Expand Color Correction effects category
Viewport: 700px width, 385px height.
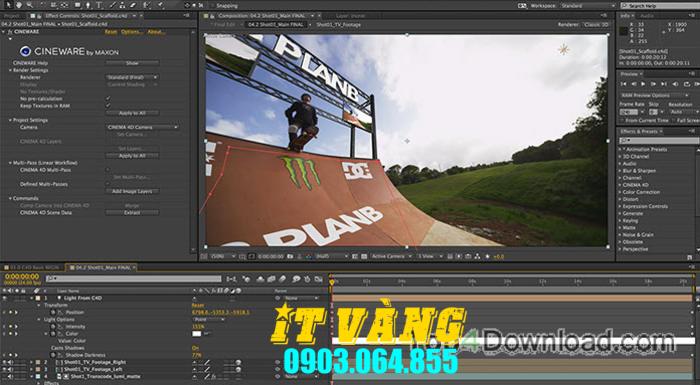point(620,192)
